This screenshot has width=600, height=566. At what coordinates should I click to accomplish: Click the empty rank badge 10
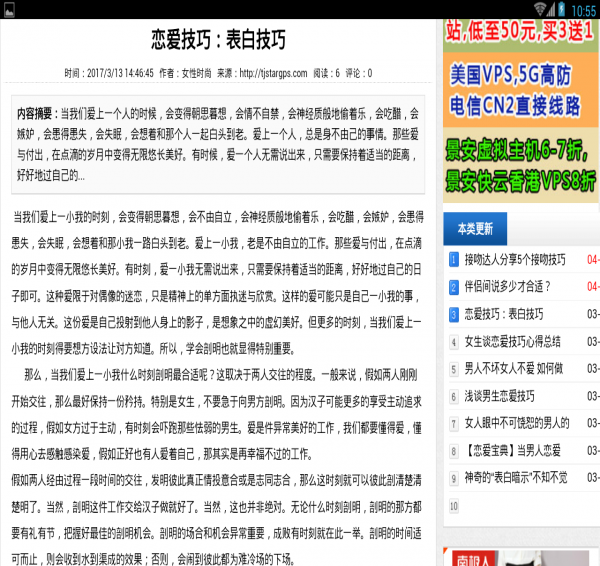point(453,506)
